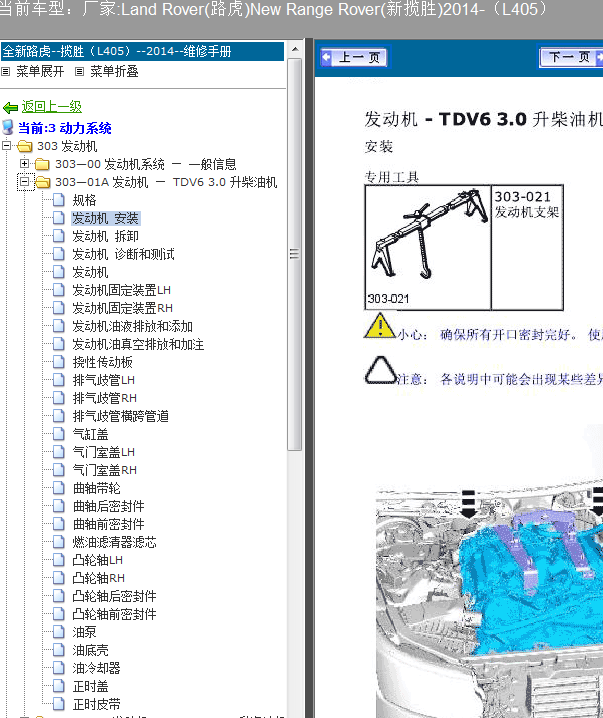The width and height of the screenshot is (603, 718).
Task: Go to next page with 下一页 button
Action: point(571,57)
